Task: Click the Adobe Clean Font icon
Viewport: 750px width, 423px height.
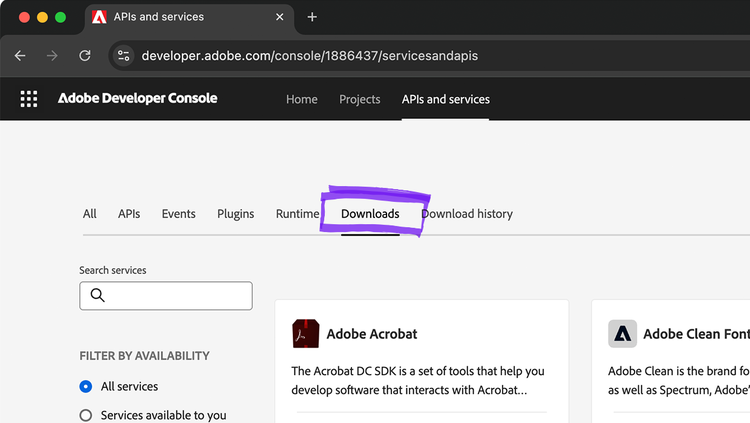Action: pyautogui.click(x=622, y=334)
